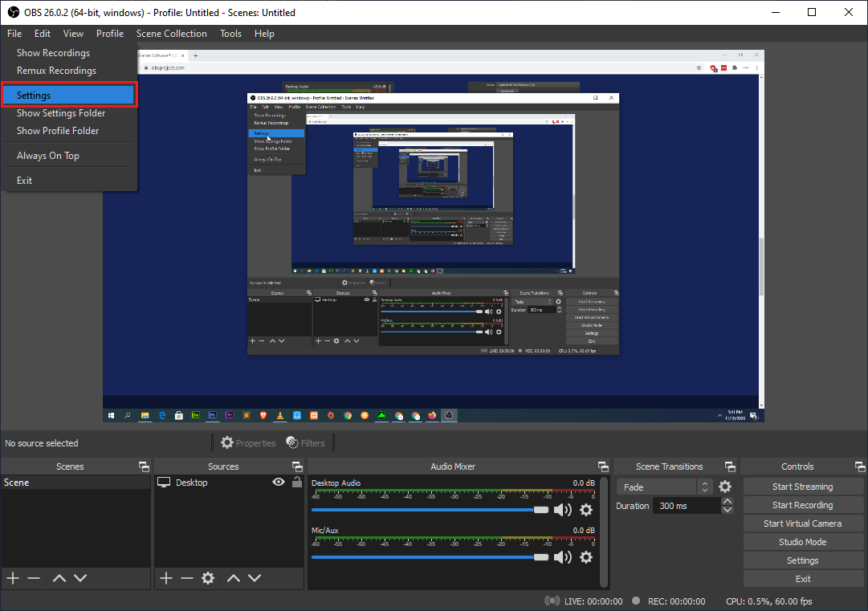Move the scene up in the Scenes list
Screen dimensions: 868x611
coord(59,578)
